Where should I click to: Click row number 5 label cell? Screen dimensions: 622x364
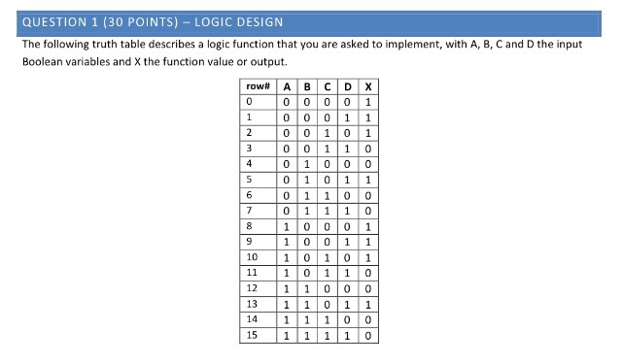259,180
